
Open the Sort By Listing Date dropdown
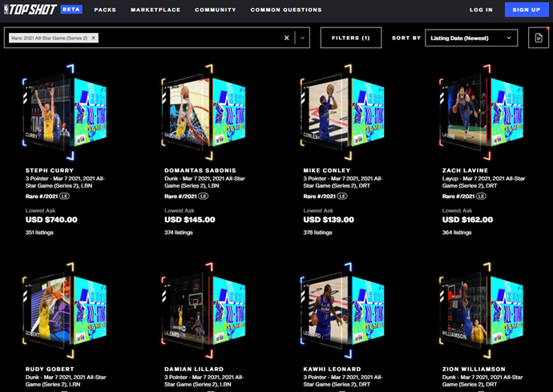point(471,38)
